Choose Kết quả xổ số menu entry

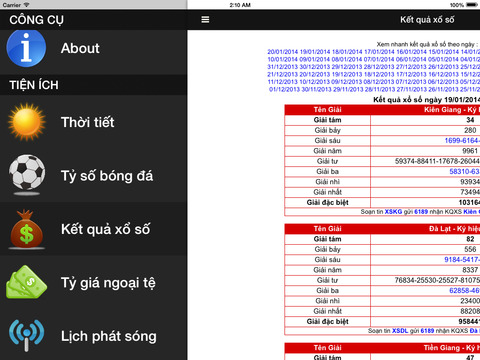(x=106, y=229)
